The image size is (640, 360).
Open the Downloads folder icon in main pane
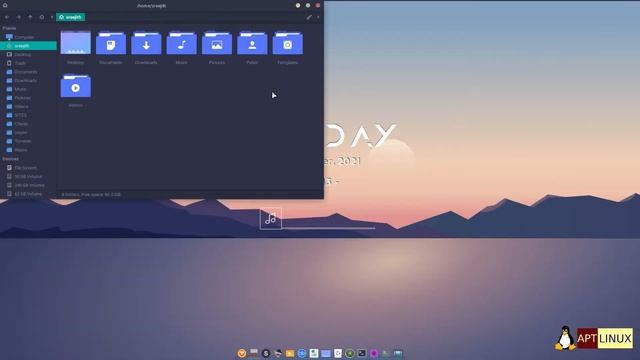click(146, 43)
